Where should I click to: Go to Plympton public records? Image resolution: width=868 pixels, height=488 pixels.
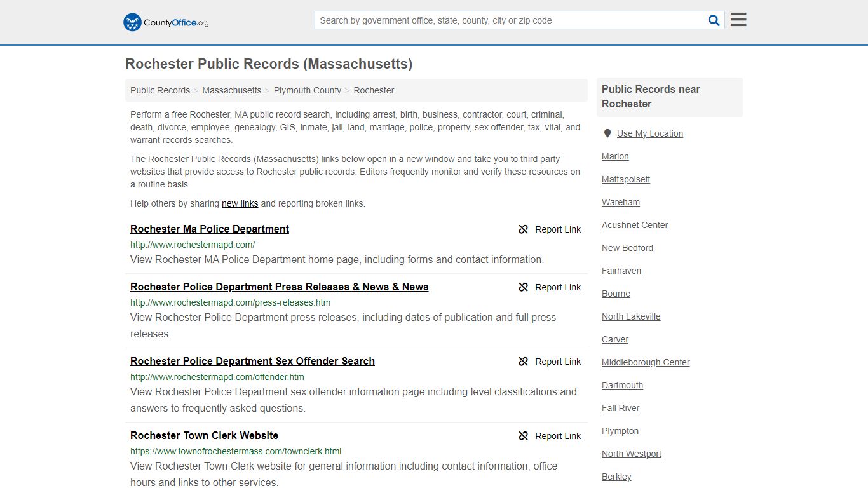620,431
